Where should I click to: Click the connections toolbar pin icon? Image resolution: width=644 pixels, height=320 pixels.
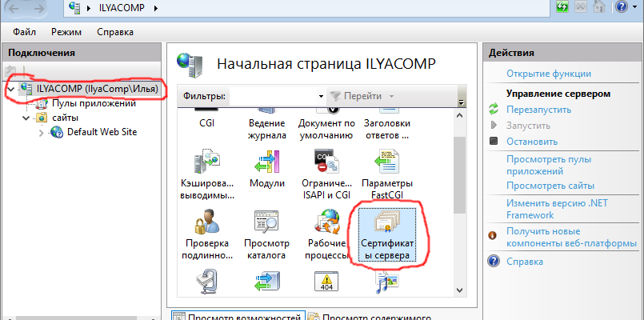point(10,71)
